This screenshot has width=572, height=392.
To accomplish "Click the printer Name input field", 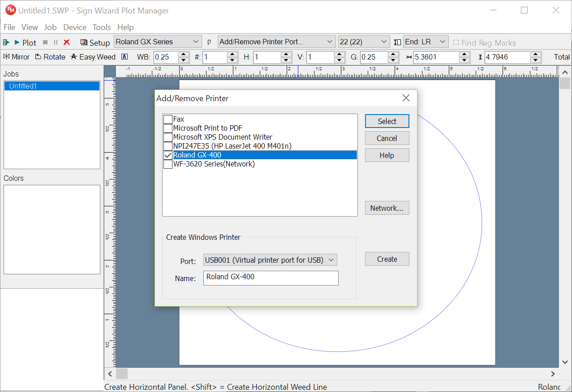I will coord(271,278).
